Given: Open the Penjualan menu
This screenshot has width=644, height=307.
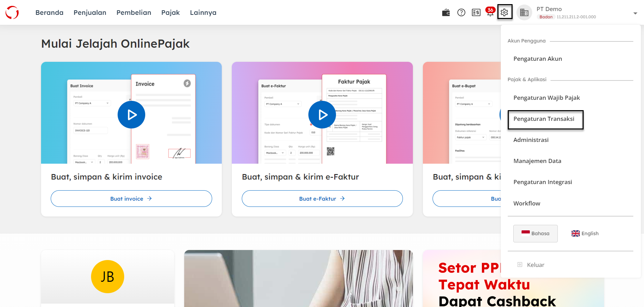Looking at the screenshot, I should (90, 12).
